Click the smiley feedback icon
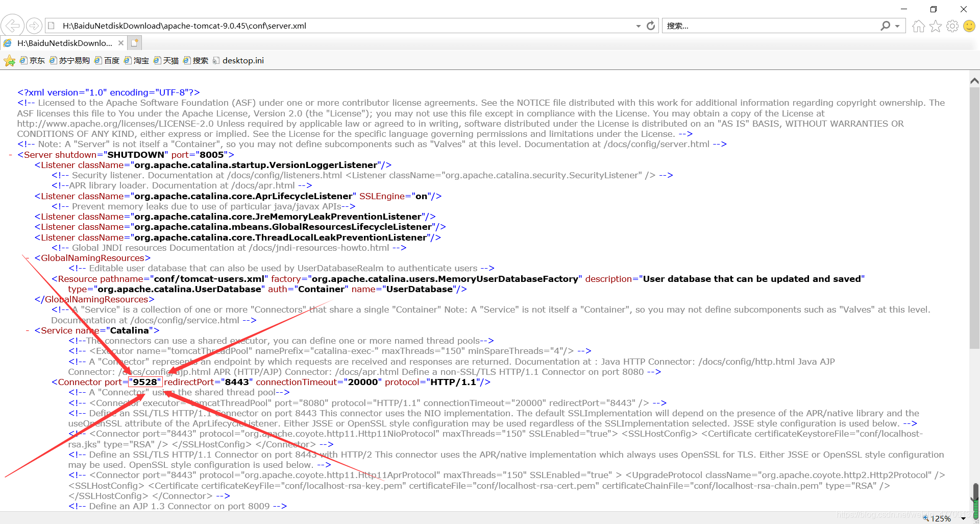 click(969, 26)
